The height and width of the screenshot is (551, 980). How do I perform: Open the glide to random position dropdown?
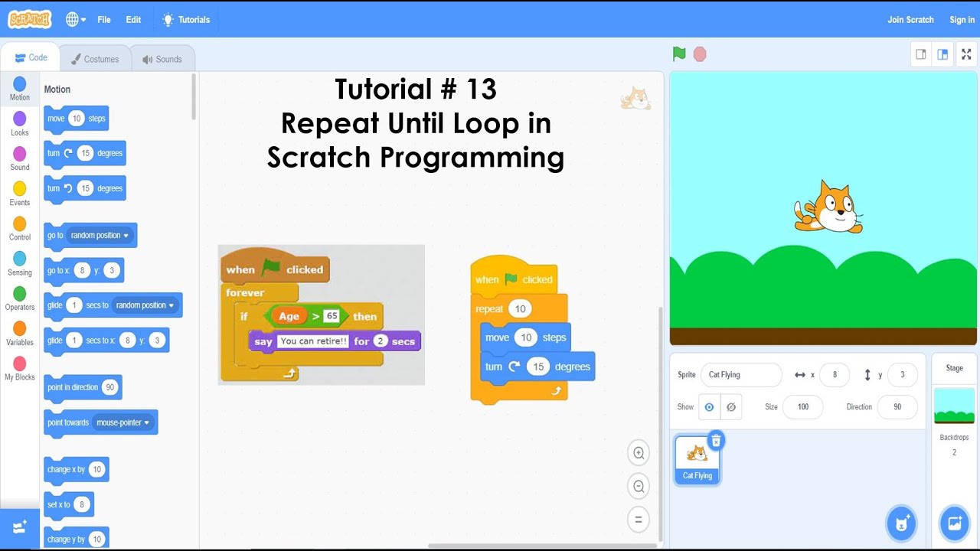click(x=145, y=305)
